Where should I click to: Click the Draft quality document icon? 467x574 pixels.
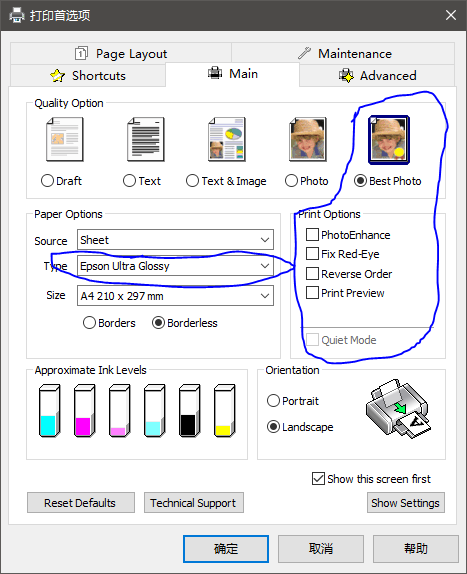(65, 139)
